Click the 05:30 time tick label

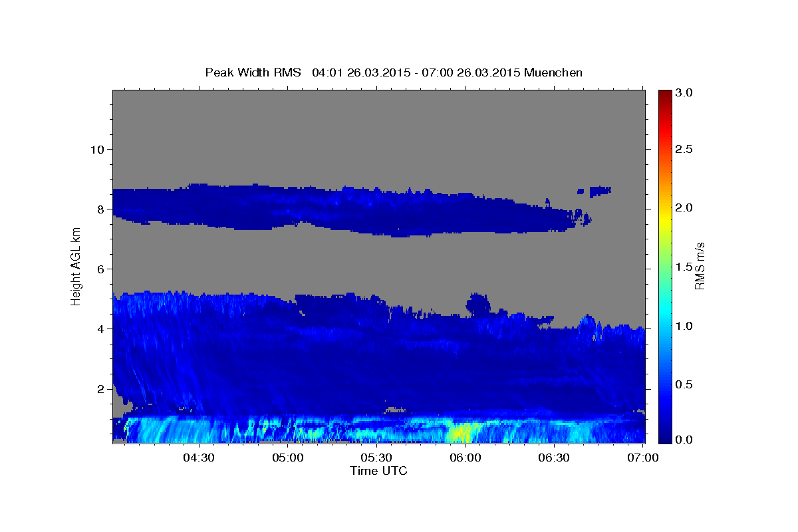[376, 458]
